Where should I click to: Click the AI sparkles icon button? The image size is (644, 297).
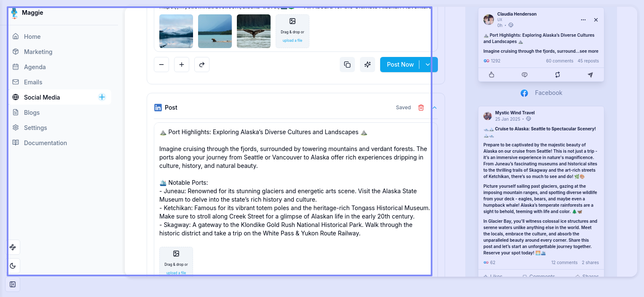[x=368, y=65]
